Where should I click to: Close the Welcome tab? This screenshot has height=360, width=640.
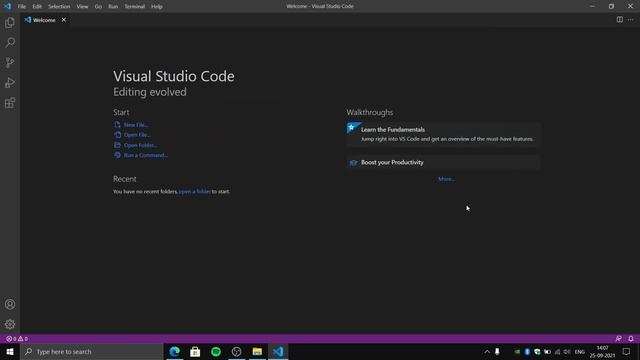point(64,20)
